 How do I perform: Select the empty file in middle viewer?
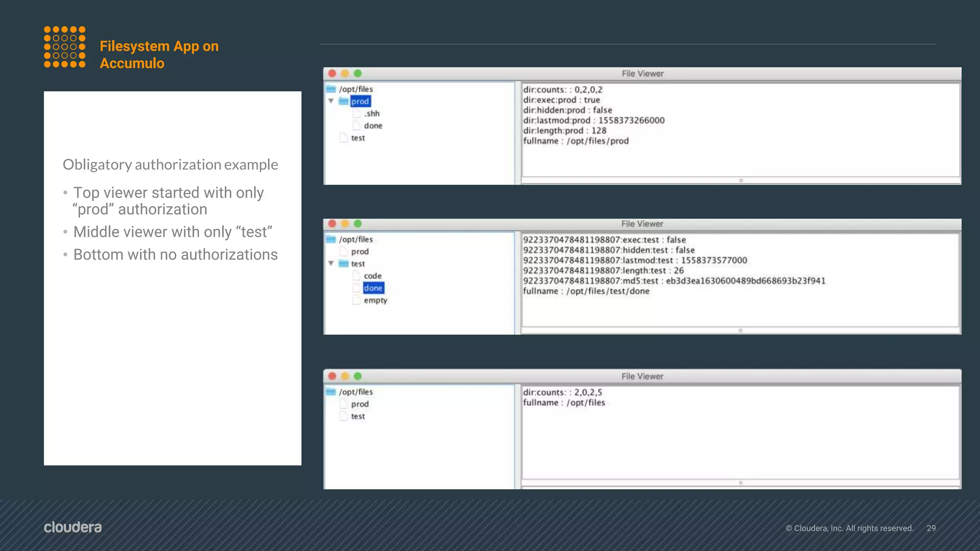tap(376, 300)
